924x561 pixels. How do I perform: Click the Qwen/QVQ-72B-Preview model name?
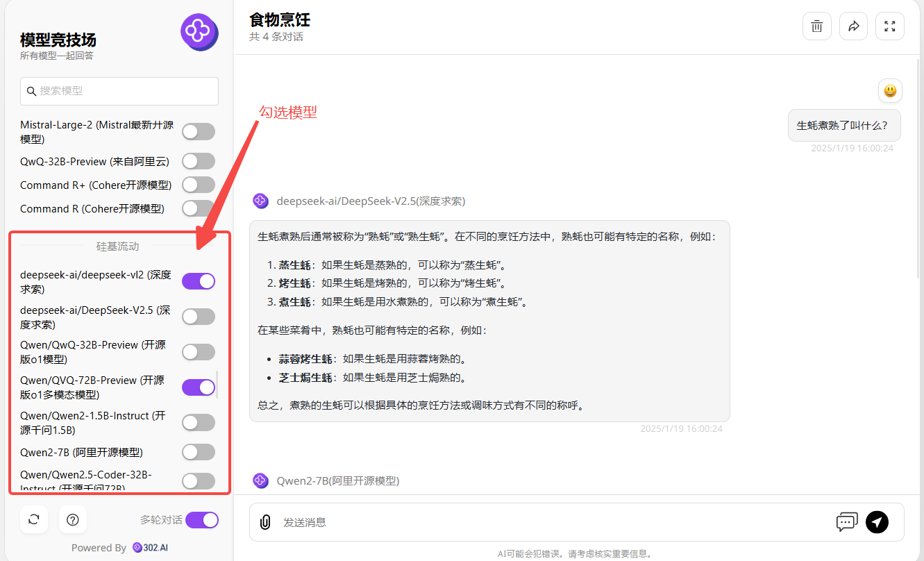[92, 387]
